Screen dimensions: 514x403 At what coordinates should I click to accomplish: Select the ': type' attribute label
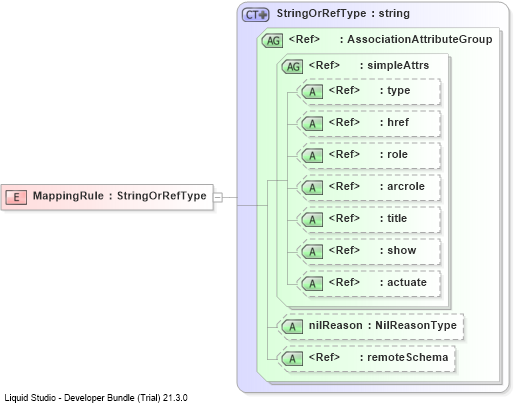pyautogui.click(x=395, y=91)
